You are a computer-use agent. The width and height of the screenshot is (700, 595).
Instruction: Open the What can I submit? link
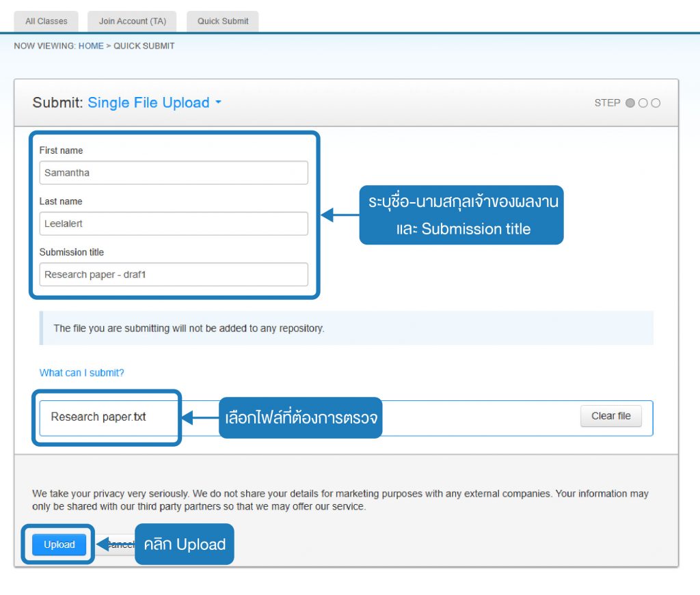point(82,373)
